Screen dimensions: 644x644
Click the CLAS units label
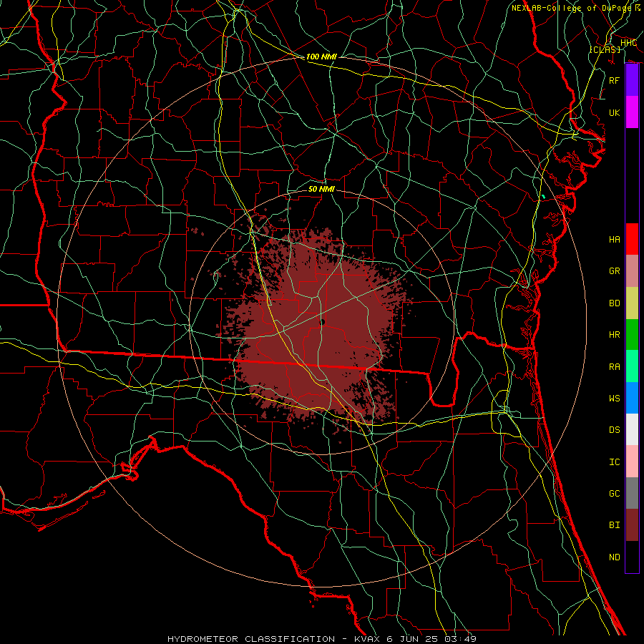pyautogui.click(x=605, y=49)
